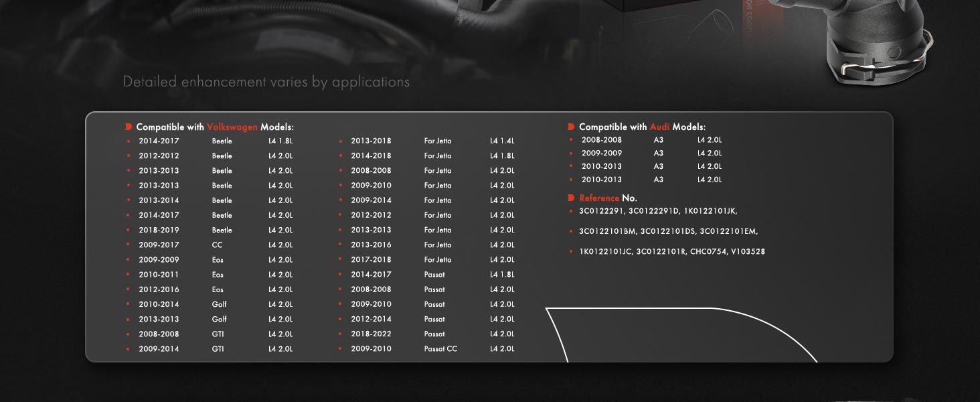Click the 2009-2009 Audi A3 entry

646,153
